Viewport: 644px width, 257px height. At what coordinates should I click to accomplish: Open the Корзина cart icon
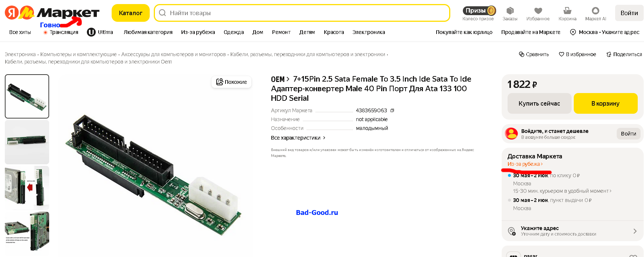[567, 11]
